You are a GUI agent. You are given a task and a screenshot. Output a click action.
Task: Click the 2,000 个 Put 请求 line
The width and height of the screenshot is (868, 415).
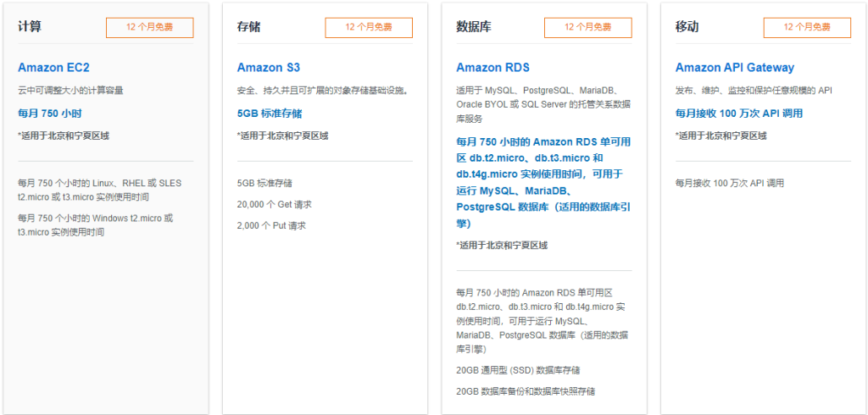(x=271, y=225)
